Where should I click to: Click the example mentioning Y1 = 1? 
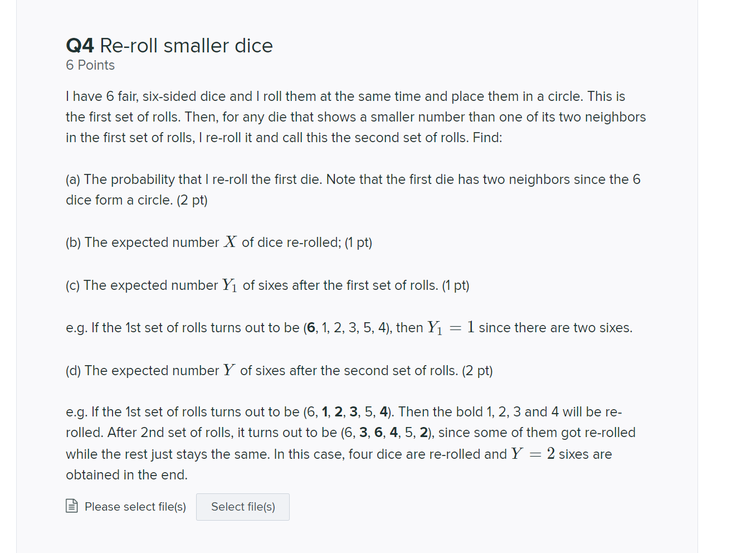tap(349, 328)
